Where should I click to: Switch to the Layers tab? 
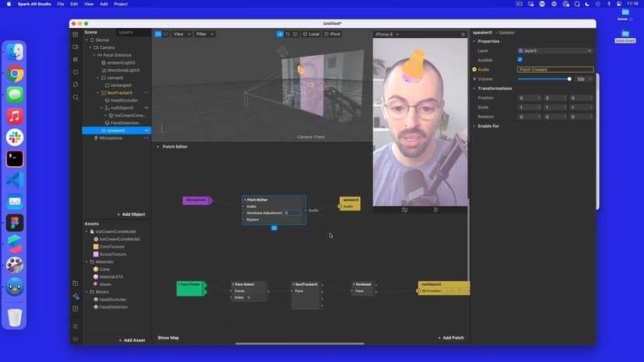tap(126, 32)
